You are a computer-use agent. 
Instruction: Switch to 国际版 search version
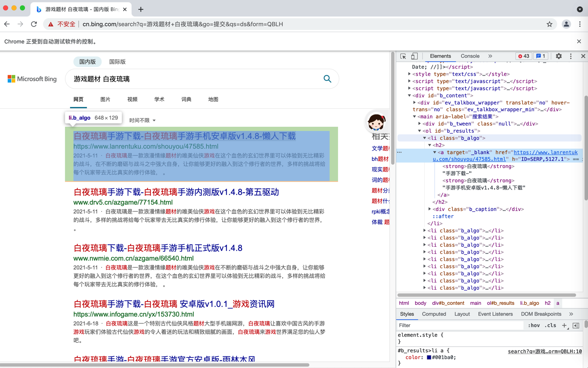[x=118, y=61]
